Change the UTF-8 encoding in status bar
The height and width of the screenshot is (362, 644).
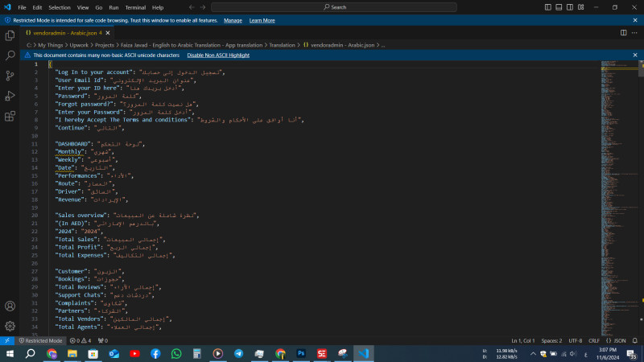[x=576, y=340]
